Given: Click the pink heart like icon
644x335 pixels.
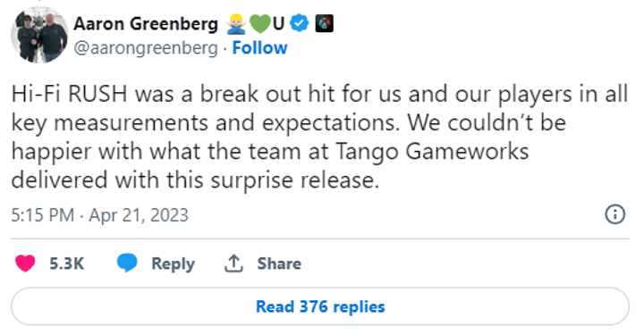Looking at the screenshot, I should tap(25, 264).
